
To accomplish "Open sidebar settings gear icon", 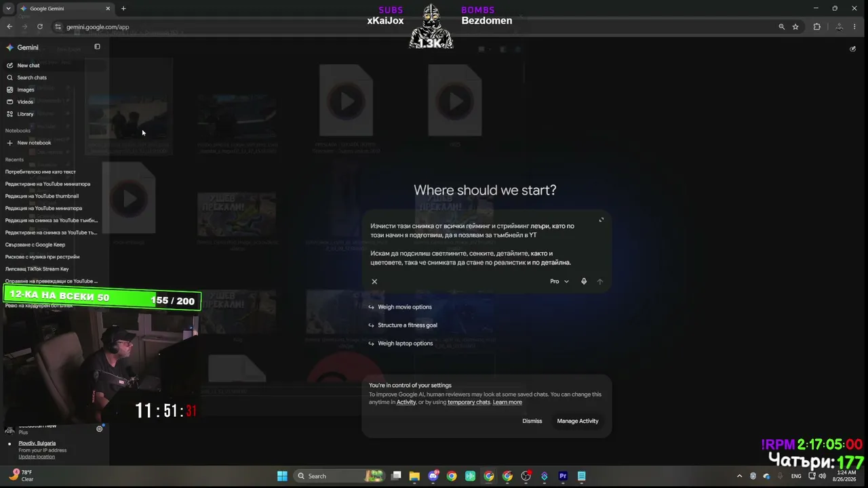I will tap(100, 428).
